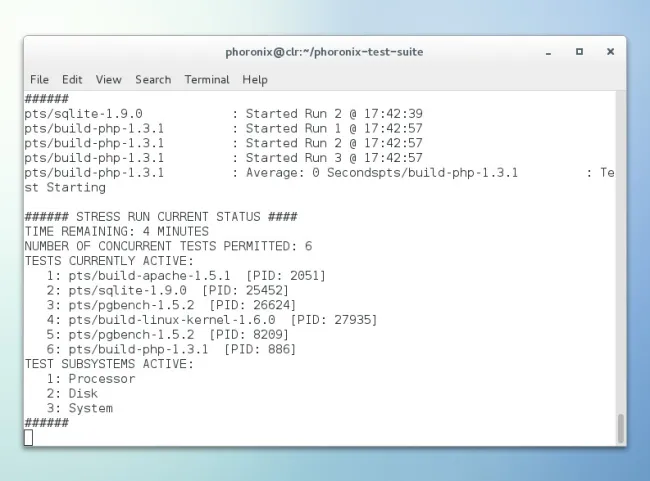Click the terminal vertical scrollbar thumb
The image size is (650, 481).
coord(621,428)
